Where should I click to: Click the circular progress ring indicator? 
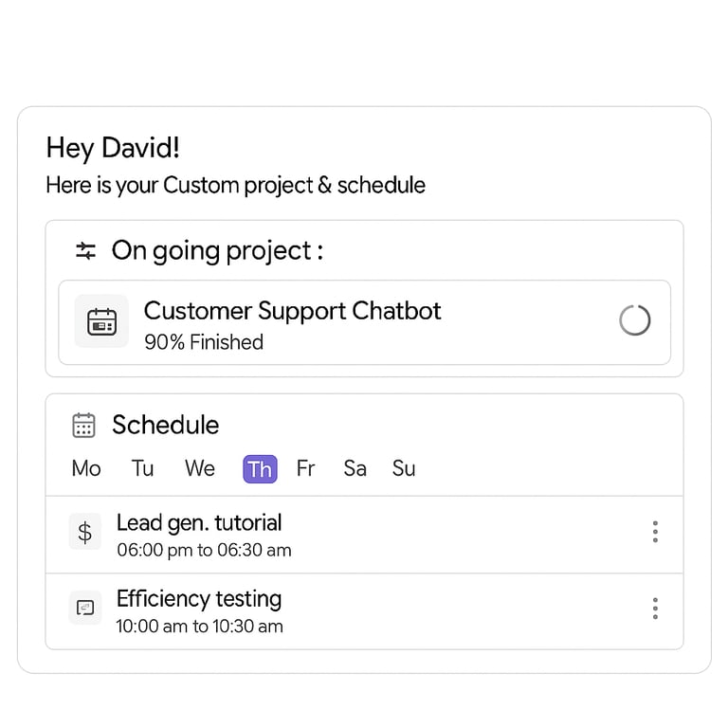[x=634, y=320]
